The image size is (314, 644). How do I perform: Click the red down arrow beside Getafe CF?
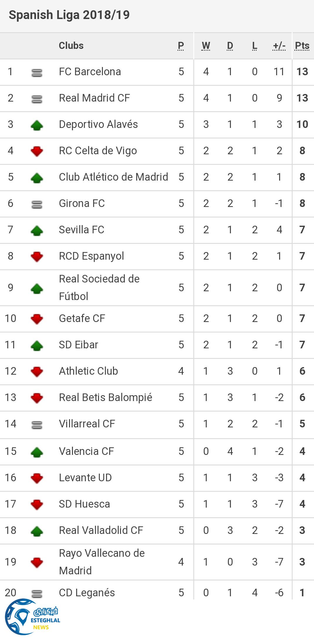[37, 319]
